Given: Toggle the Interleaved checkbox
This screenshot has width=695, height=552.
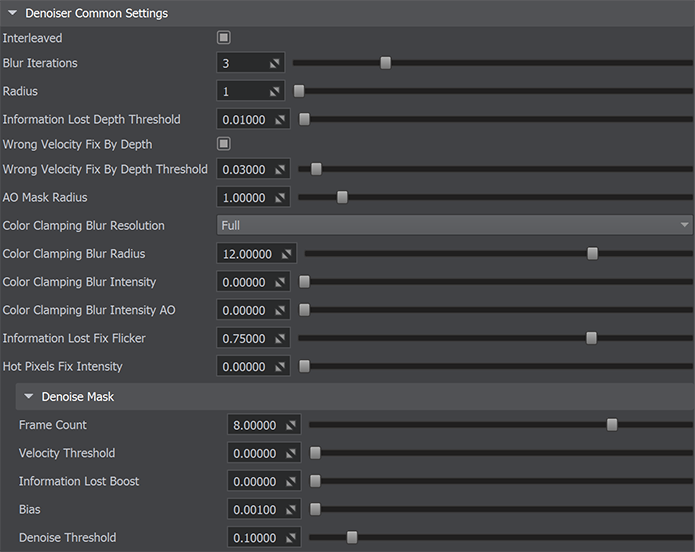Looking at the screenshot, I should tap(223, 38).
